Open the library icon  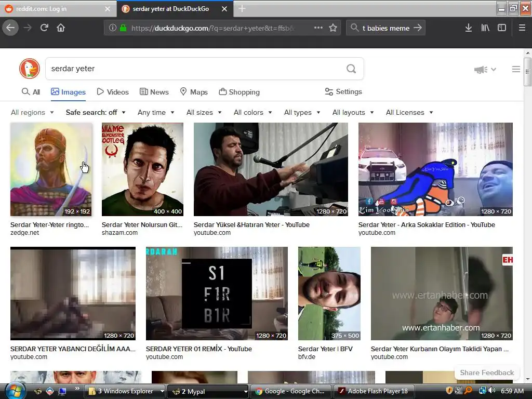click(485, 28)
